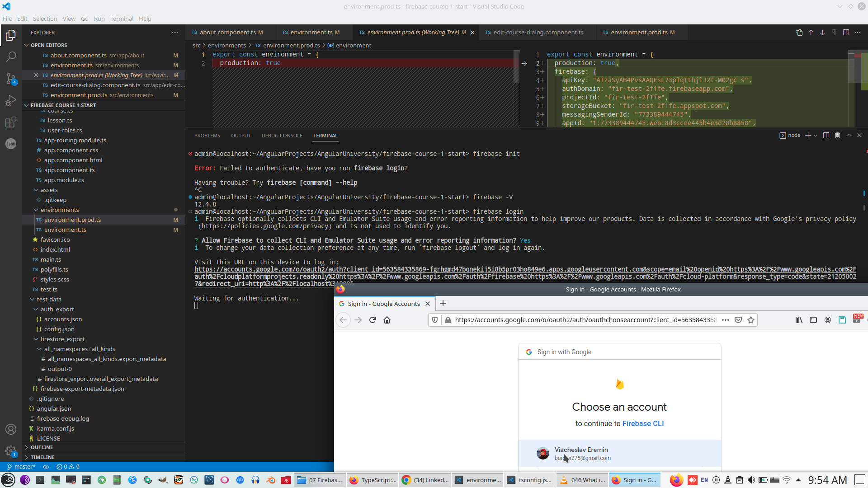Open the Search view in activity bar

pos(11,57)
